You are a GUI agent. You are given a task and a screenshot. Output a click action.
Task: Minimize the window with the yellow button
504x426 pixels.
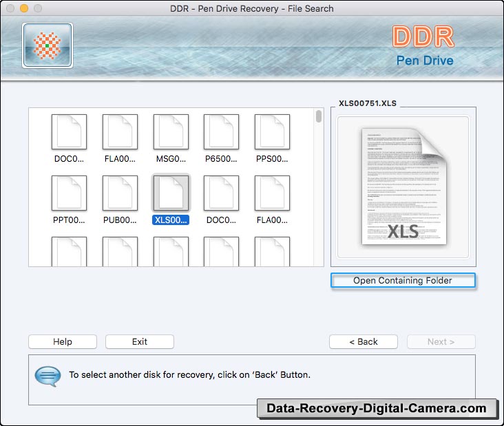[24, 8]
